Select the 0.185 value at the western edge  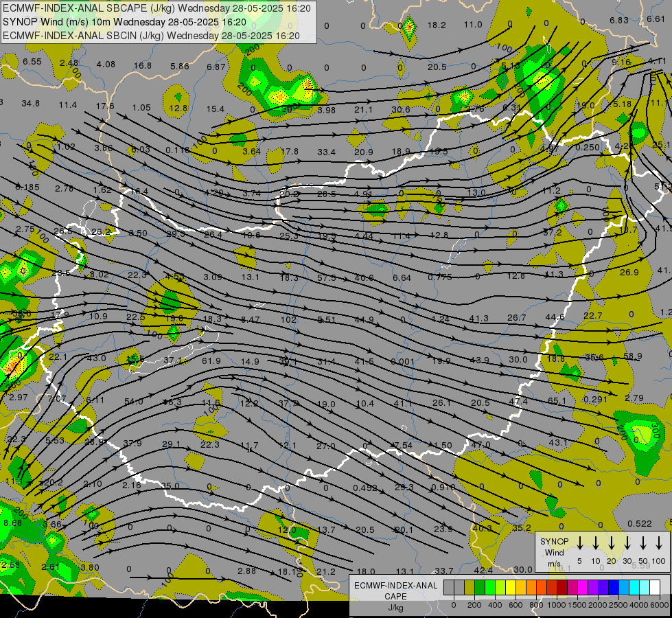[x=27, y=187]
